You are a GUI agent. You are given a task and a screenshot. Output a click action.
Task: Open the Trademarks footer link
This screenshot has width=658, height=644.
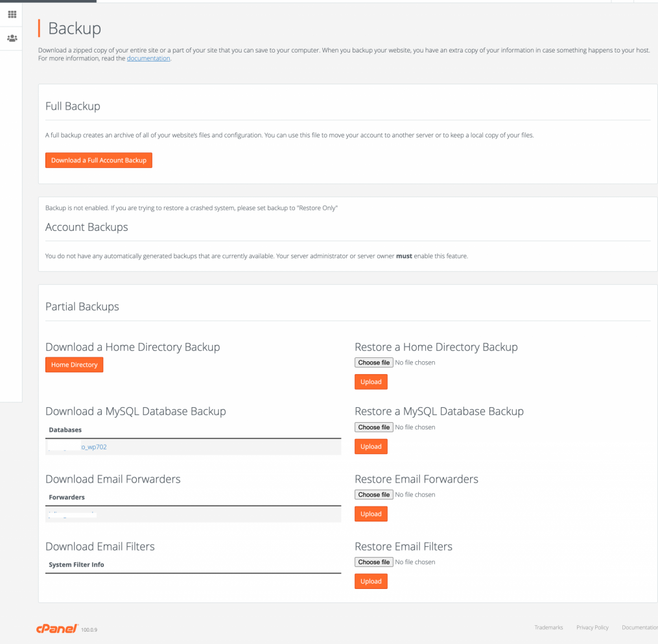(x=548, y=627)
